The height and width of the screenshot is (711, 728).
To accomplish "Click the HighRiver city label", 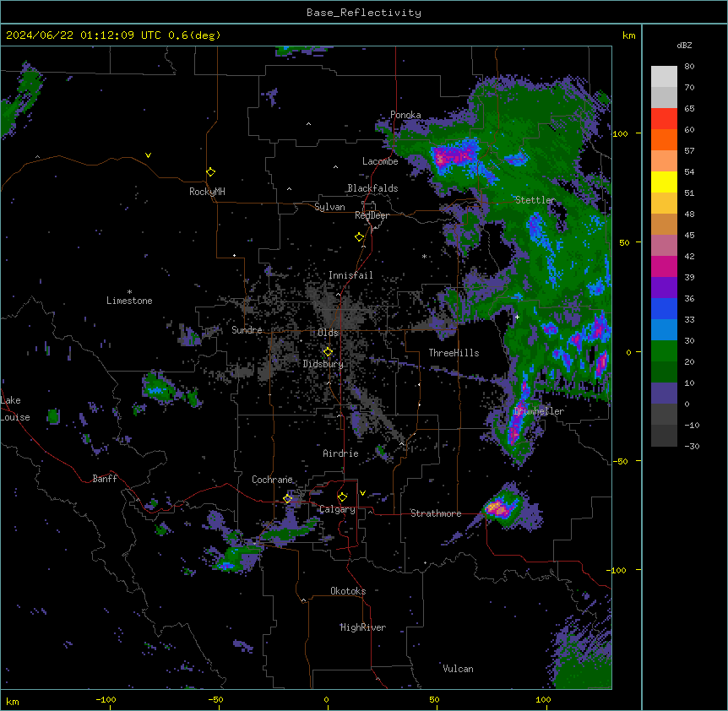I will click(x=363, y=627).
